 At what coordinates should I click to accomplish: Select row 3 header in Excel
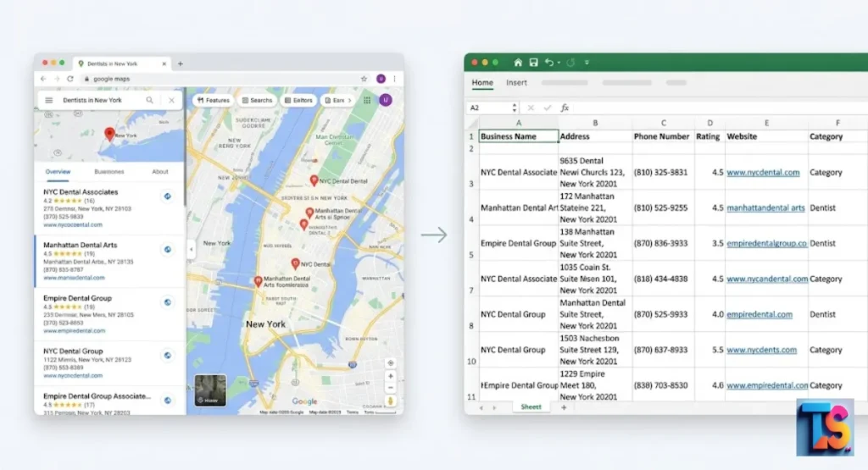click(471, 173)
